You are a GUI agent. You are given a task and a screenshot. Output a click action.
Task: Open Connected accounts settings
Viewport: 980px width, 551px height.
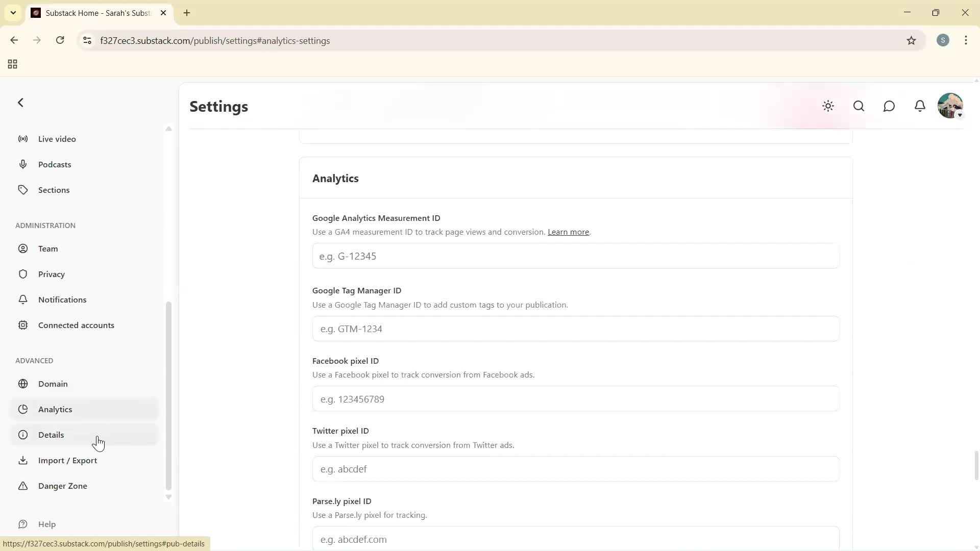pos(77,325)
